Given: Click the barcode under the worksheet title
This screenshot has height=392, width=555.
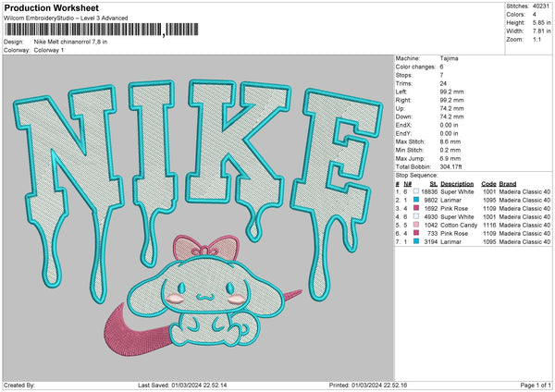Looking at the screenshot, I should click(x=83, y=32).
